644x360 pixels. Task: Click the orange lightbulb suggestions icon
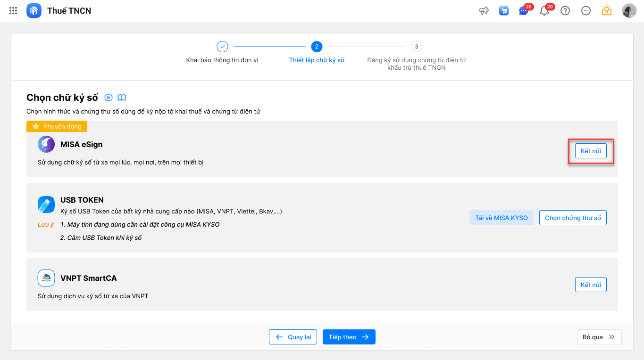(x=607, y=10)
